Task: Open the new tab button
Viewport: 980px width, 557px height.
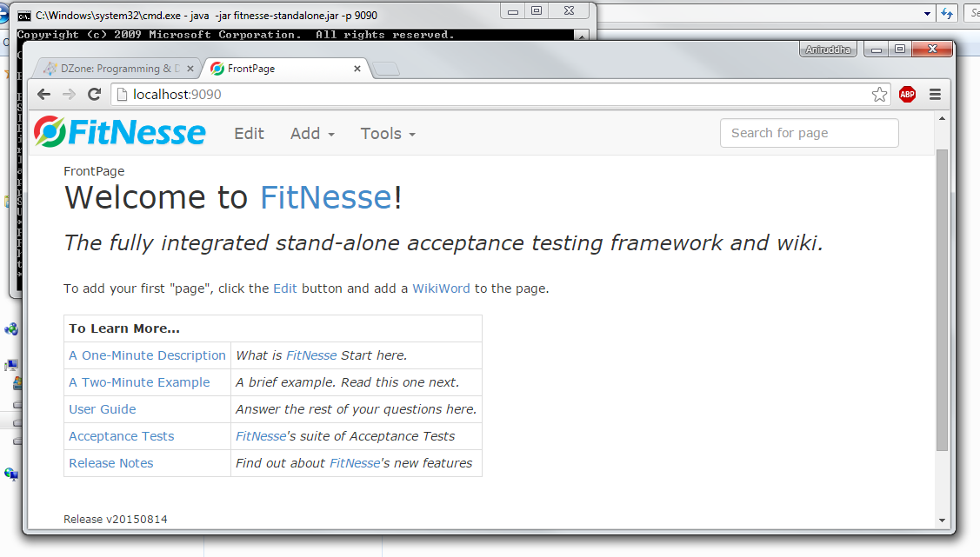Action: 388,70
